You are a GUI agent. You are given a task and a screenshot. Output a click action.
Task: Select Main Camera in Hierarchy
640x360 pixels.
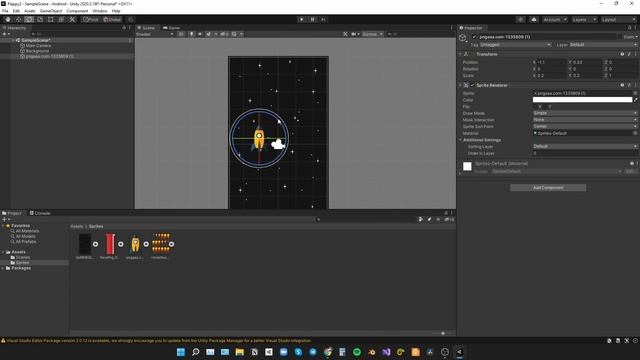(x=38, y=46)
